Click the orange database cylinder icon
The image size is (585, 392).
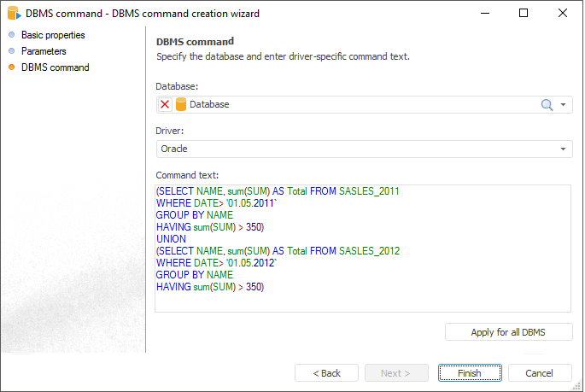point(181,104)
